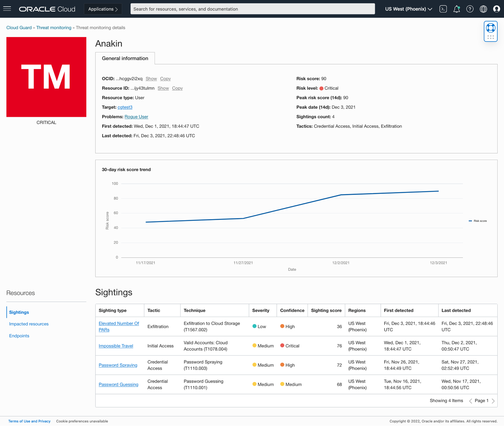Image resolution: width=504 pixels, height=426 pixels.
Task: Click Cookie preferences unavailable text
Action: tap(82, 421)
